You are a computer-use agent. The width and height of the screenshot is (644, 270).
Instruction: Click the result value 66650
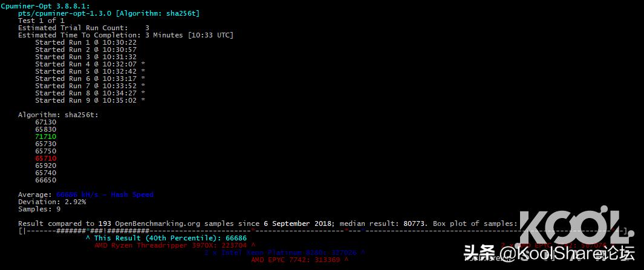click(45, 180)
